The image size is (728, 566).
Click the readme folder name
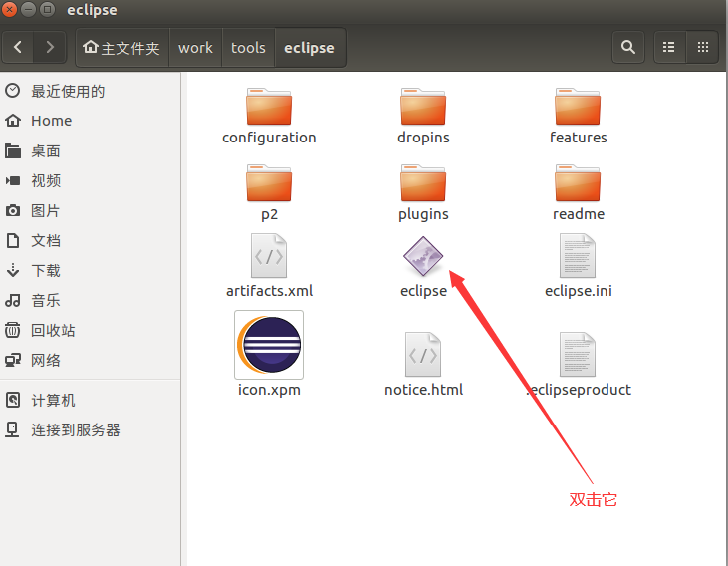[x=578, y=214]
